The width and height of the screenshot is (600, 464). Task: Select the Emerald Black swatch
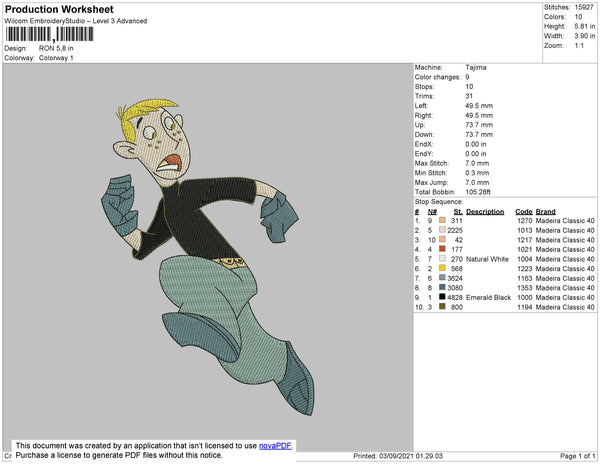pyautogui.click(x=442, y=297)
